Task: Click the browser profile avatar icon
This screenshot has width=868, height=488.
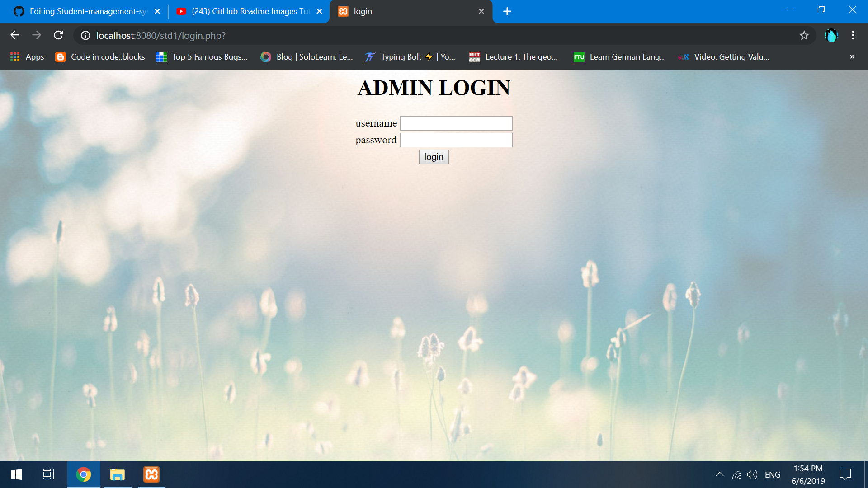Action: pos(832,35)
